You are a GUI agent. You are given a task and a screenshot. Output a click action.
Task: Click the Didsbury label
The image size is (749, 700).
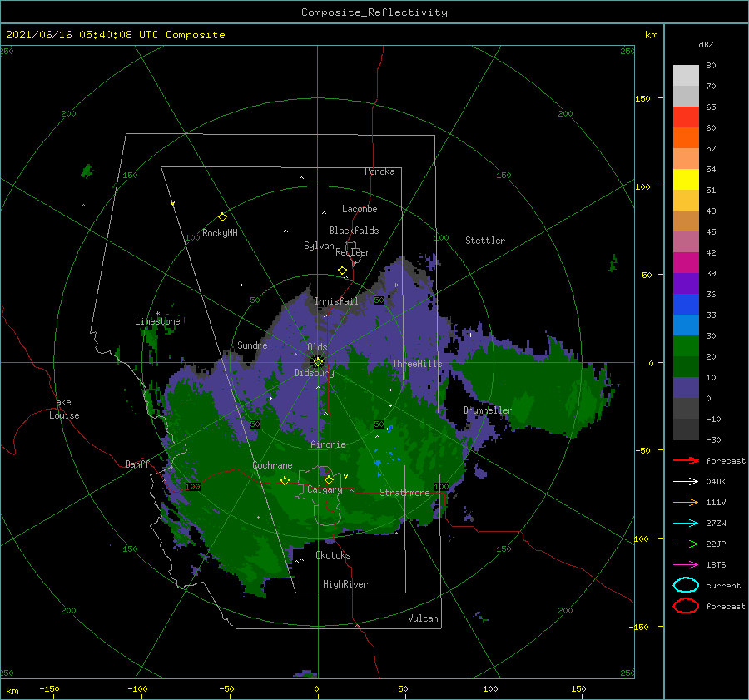(x=314, y=373)
